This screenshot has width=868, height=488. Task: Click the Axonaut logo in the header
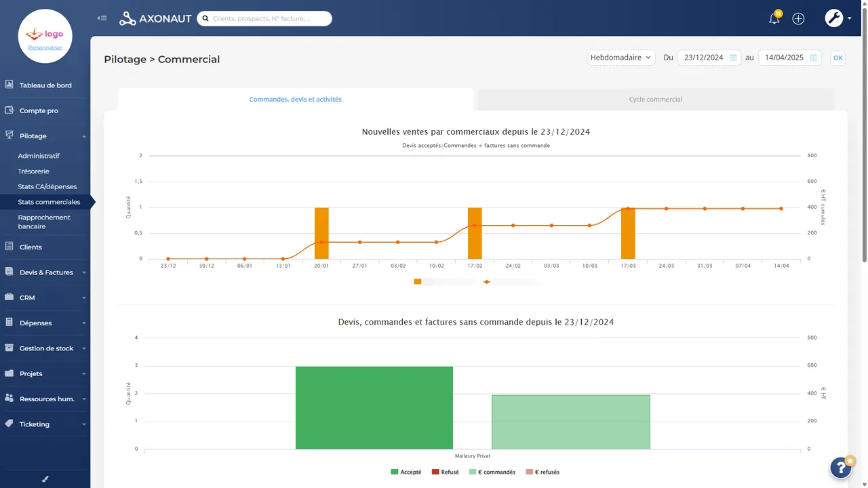coord(155,19)
